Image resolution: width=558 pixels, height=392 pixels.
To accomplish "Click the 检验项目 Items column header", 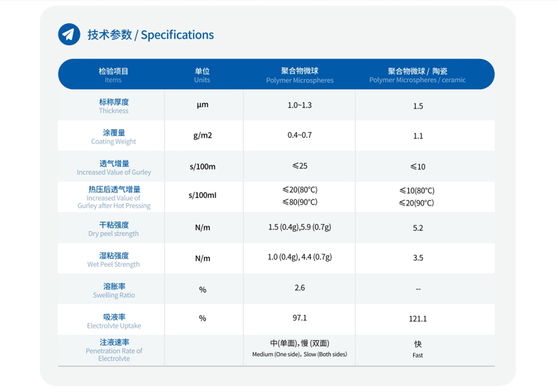I will [113, 75].
